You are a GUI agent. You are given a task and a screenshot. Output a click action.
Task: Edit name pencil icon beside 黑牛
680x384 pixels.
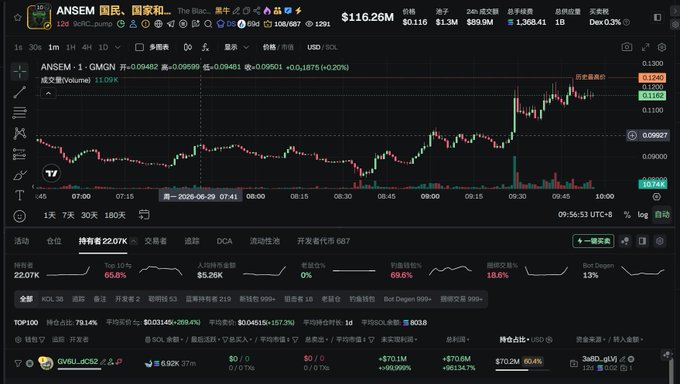click(x=236, y=11)
